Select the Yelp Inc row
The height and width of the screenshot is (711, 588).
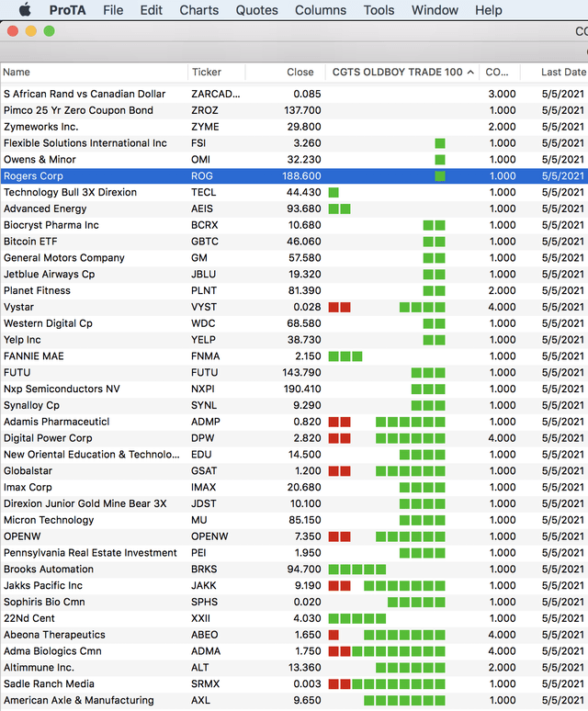(x=294, y=340)
